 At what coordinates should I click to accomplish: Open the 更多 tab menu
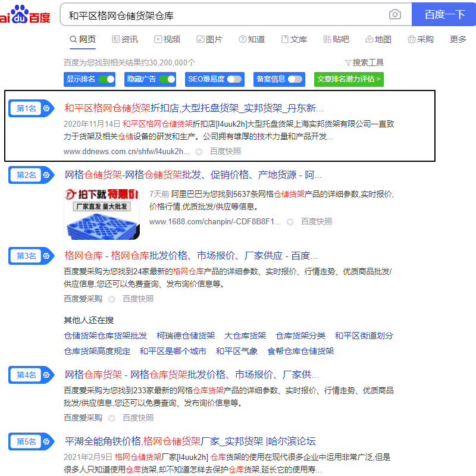pyautogui.click(x=458, y=39)
